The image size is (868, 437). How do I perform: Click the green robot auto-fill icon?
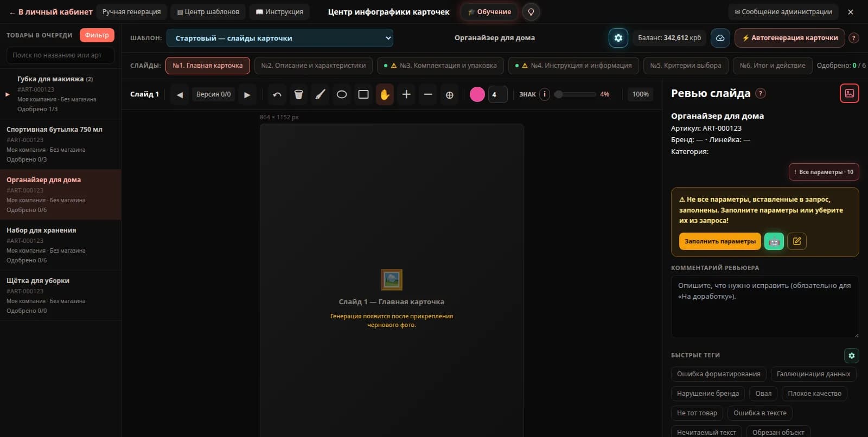coord(774,241)
